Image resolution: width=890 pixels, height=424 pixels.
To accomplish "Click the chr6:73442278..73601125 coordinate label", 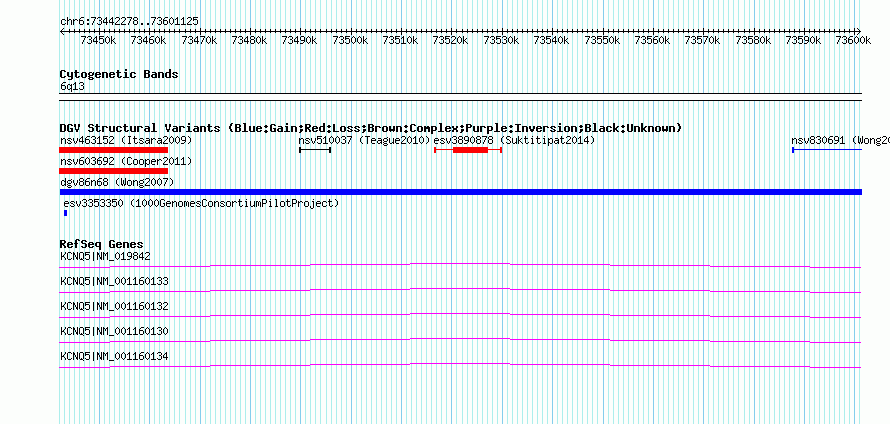I will point(129,21).
